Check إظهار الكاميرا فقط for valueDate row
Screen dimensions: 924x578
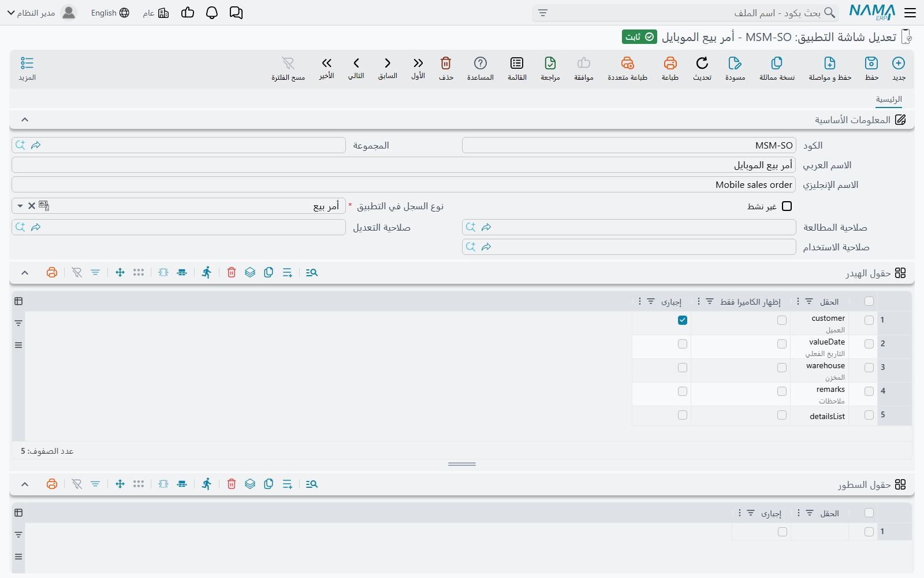tap(782, 344)
